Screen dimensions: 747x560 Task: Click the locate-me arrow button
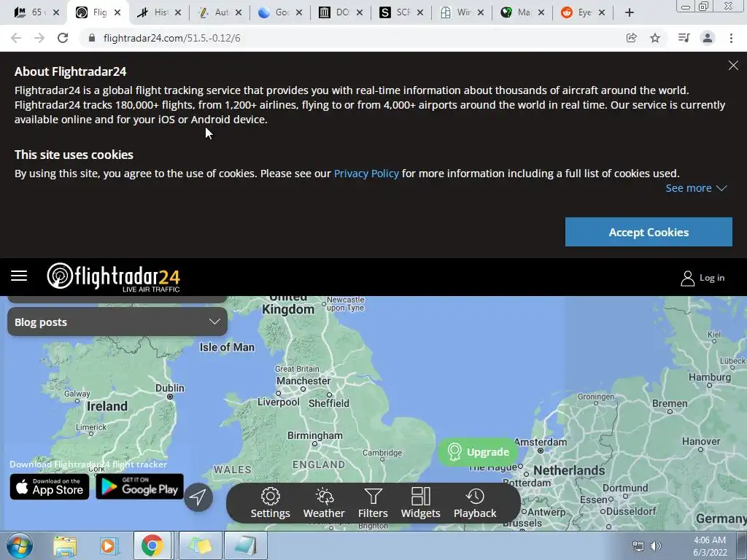(198, 497)
